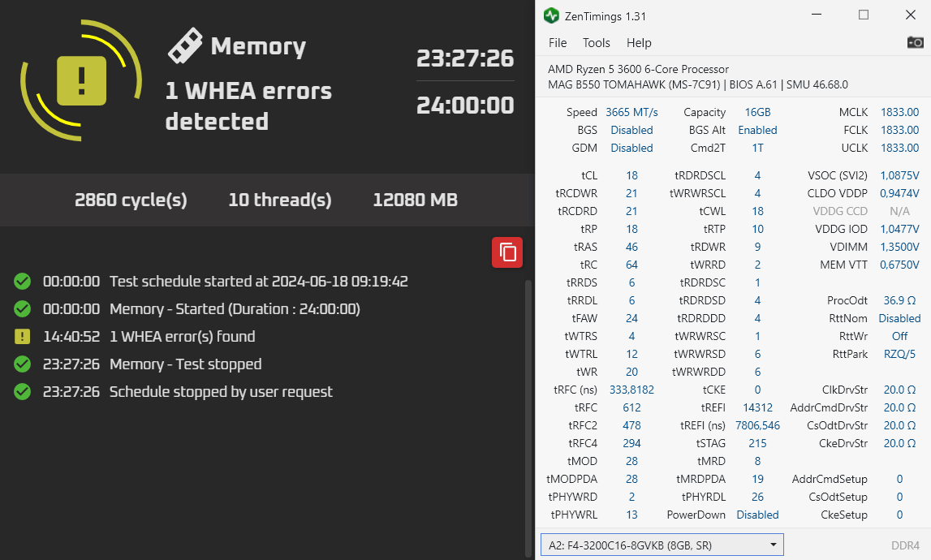This screenshot has width=931, height=560.
Task: Click the ZenTimings screenshot camera icon
Action: [x=915, y=42]
